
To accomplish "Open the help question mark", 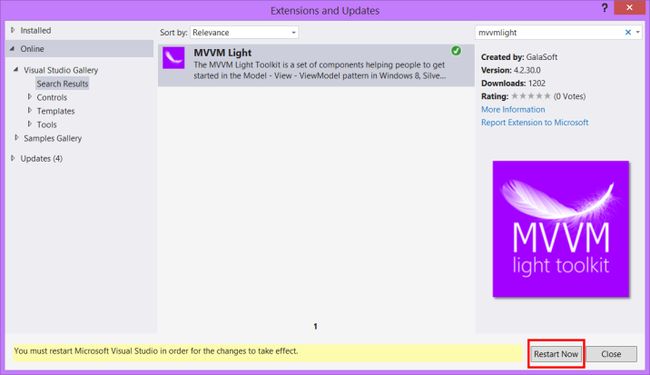I will pos(604,8).
